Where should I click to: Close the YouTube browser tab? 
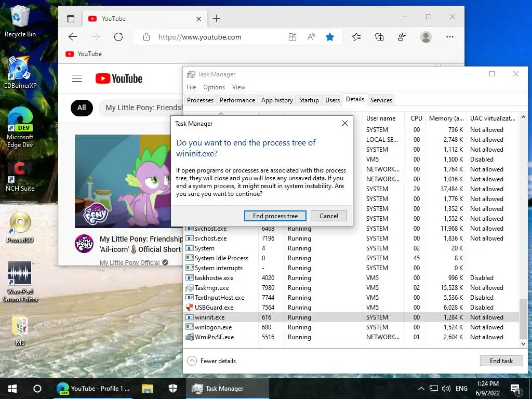tap(199, 19)
